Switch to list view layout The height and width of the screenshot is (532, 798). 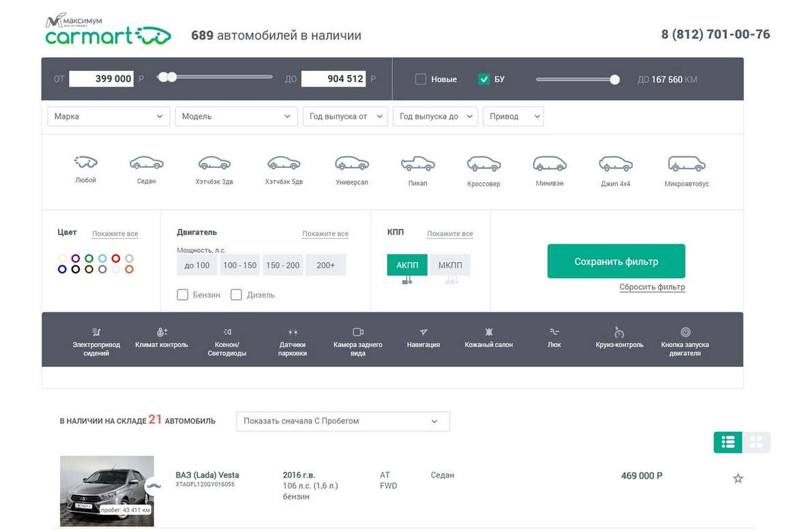728,442
